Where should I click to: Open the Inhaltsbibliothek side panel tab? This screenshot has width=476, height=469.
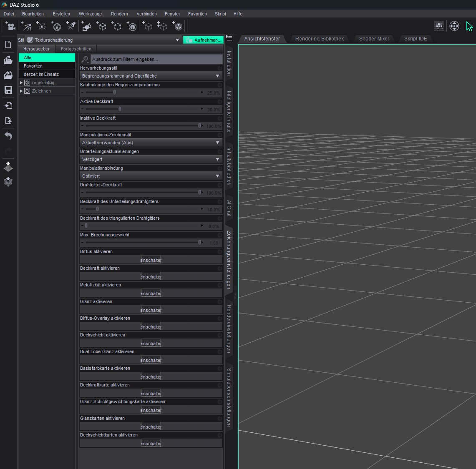click(229, 166)
